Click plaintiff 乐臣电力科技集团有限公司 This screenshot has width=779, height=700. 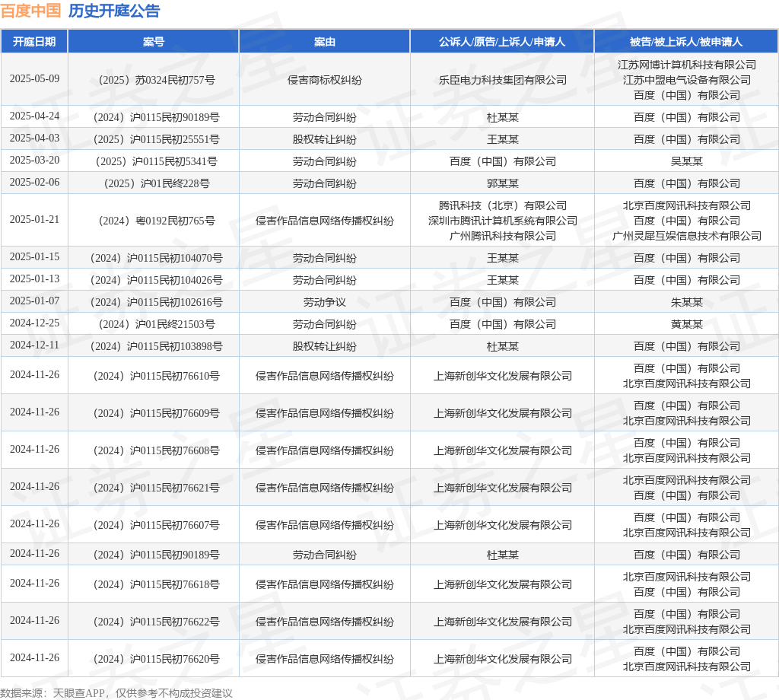[x=502, y=80]
